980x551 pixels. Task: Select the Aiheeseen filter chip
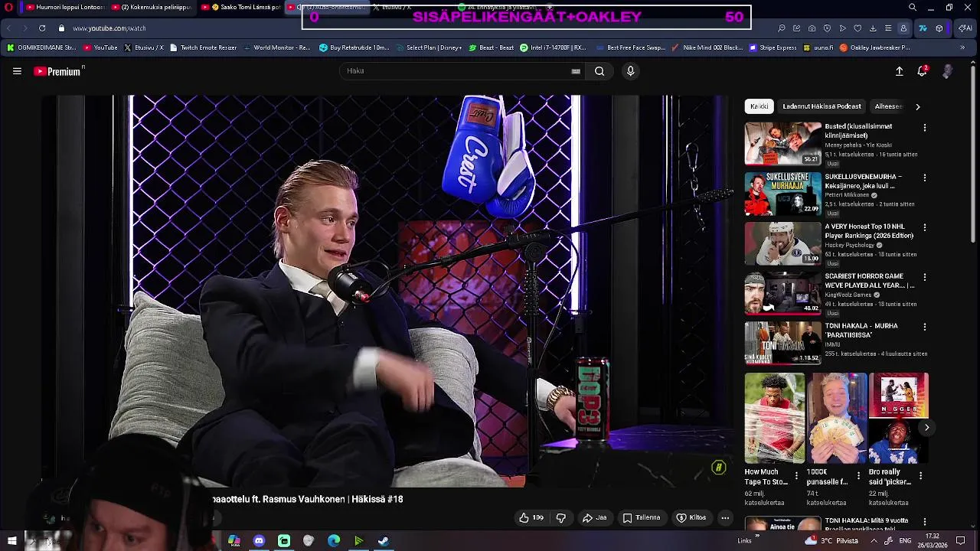click(888, 106)
